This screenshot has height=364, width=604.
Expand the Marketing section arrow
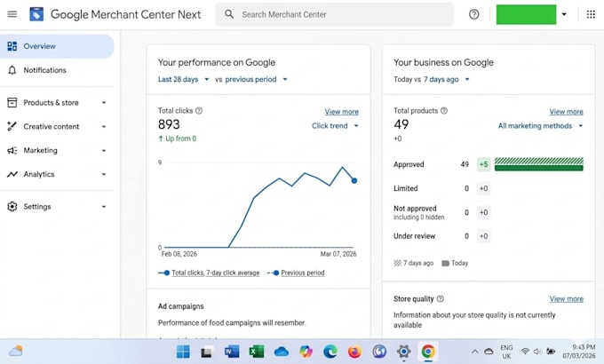104,150
